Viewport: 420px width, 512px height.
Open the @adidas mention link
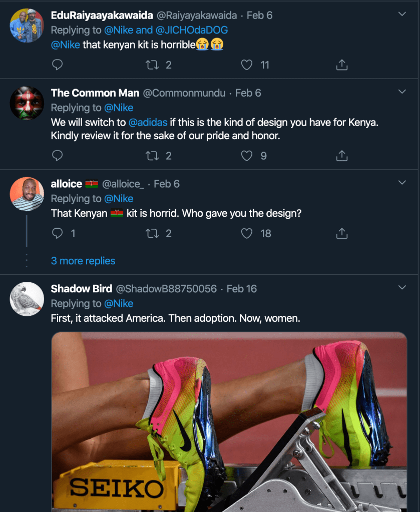coord(148,122)
